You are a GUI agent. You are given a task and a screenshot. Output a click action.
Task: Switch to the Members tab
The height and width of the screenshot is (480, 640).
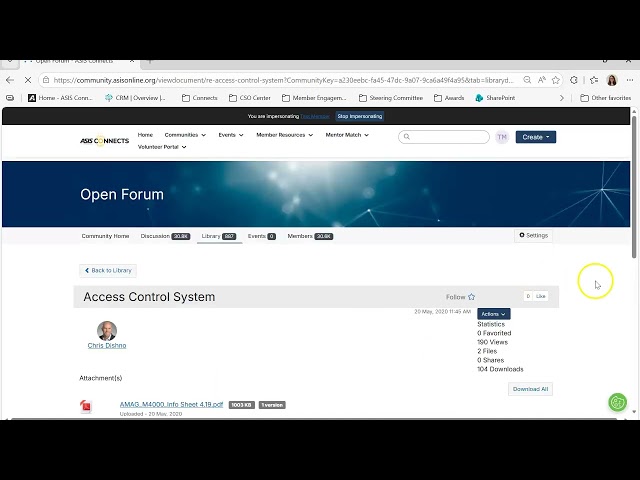(310, 236)
